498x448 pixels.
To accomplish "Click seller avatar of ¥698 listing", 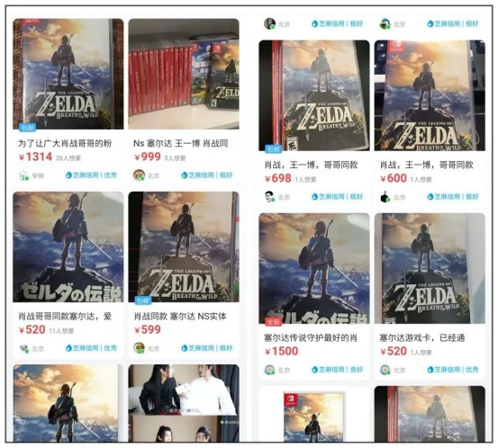I will tap(269, 197).
